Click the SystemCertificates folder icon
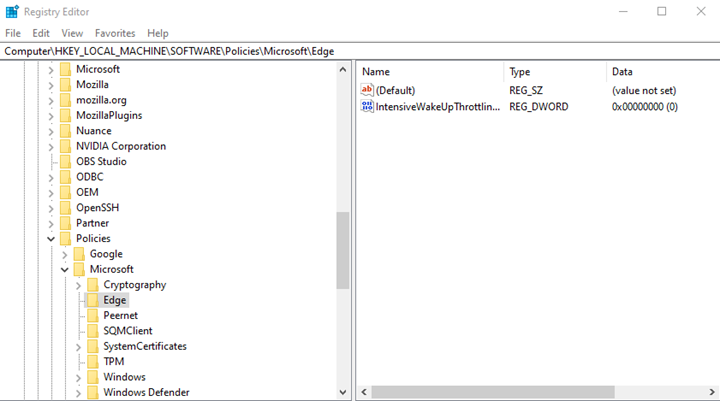 pyautogui.click(x=93, y=346)
